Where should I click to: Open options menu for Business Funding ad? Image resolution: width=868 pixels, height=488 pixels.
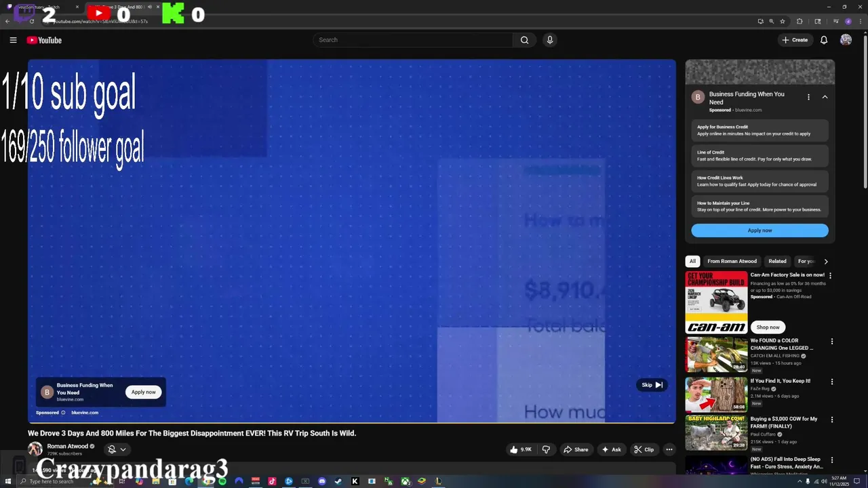(808, 97)
